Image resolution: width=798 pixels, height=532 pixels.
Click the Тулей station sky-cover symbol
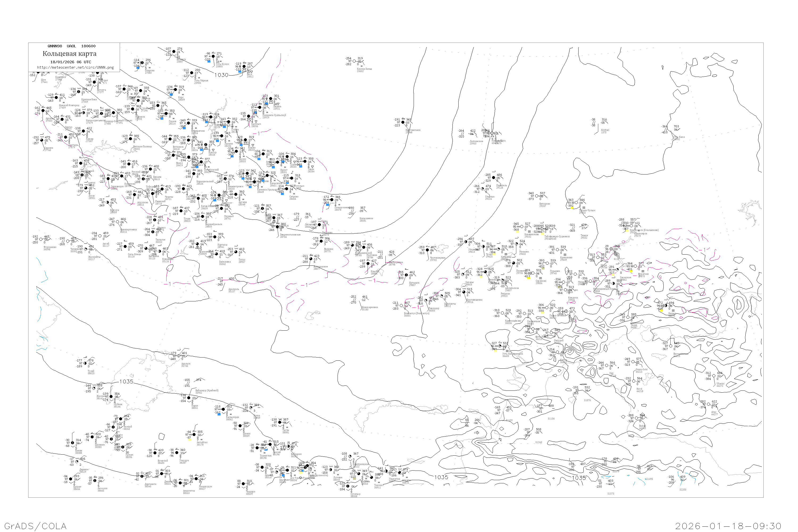[x=85, y=363]
